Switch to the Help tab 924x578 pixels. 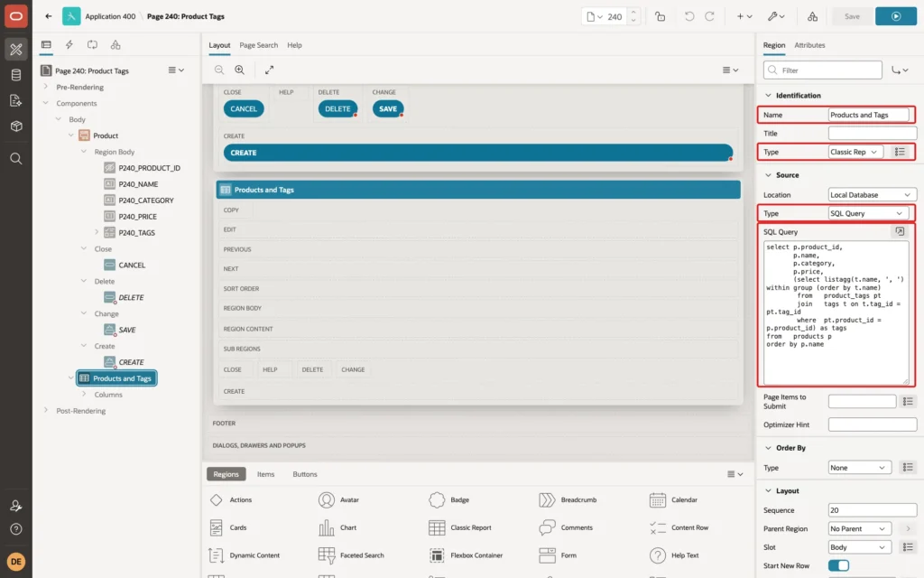tap(294, 45)
